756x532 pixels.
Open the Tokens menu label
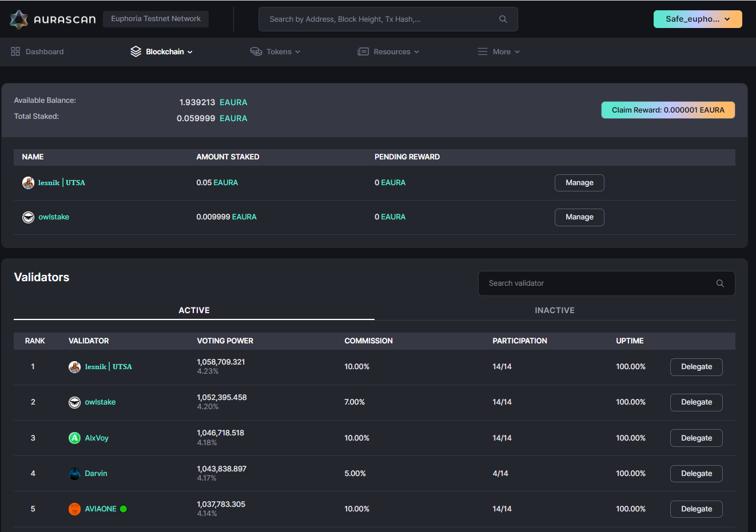pos(279,51)
